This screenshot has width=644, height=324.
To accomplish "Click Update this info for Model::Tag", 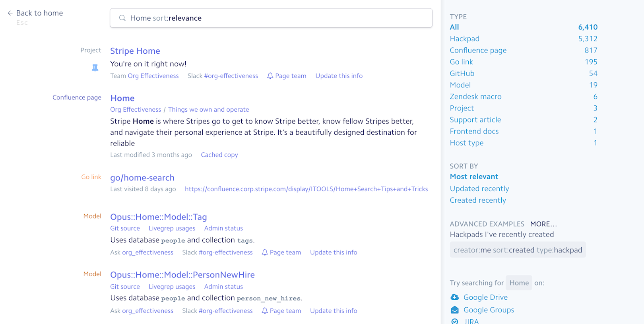I will click(x=334, y=252).
